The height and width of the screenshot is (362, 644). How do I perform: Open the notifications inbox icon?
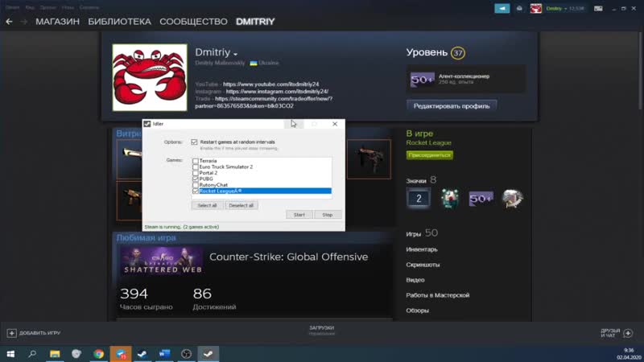click(519, 8)
